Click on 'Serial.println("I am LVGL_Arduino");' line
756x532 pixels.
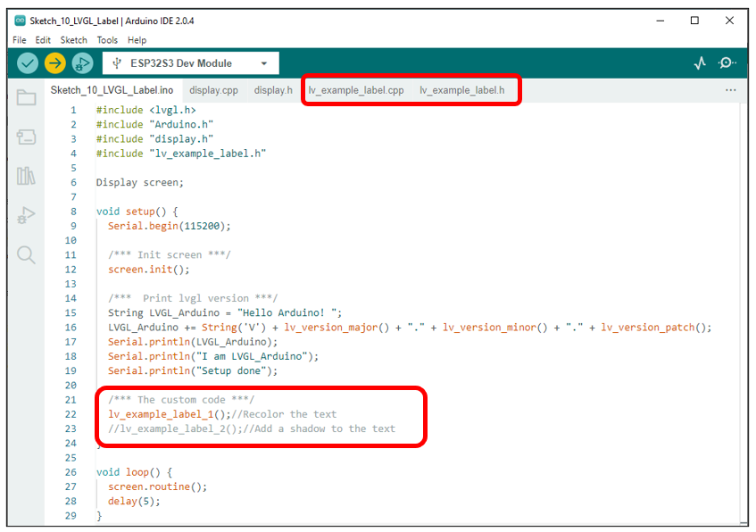213,356
